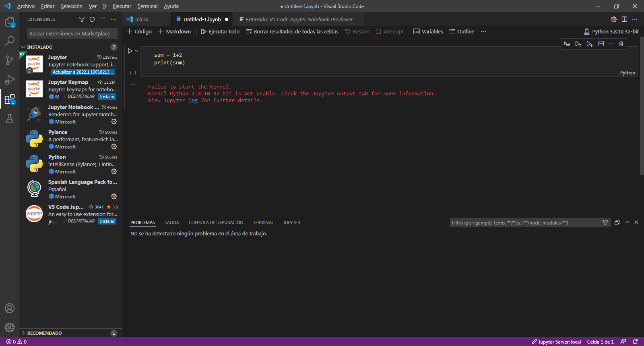
Task: Open the Terminal menu
Action: click(147, 6)
